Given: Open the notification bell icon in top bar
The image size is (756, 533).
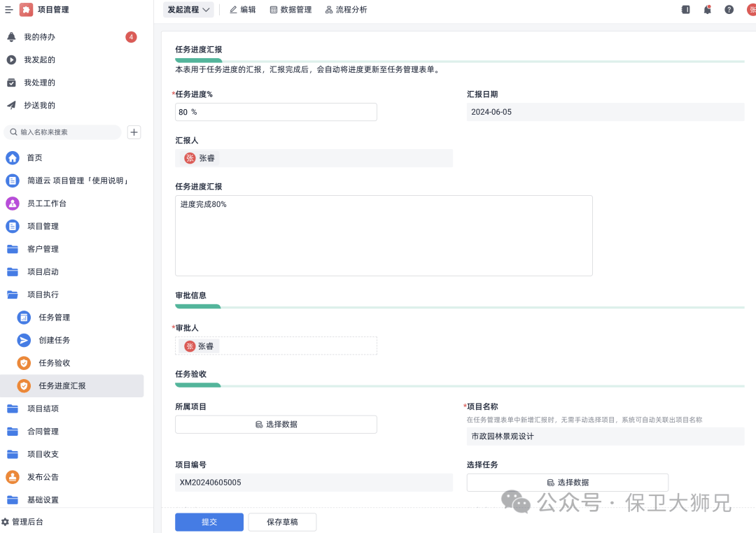Looking at the screenshot, I should [707, 10].
